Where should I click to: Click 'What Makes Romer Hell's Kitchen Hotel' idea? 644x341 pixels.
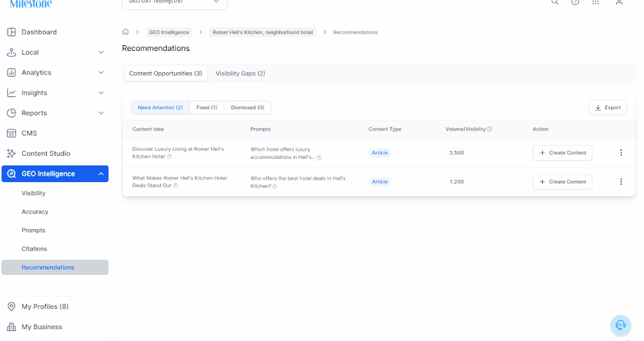(179, 178)
